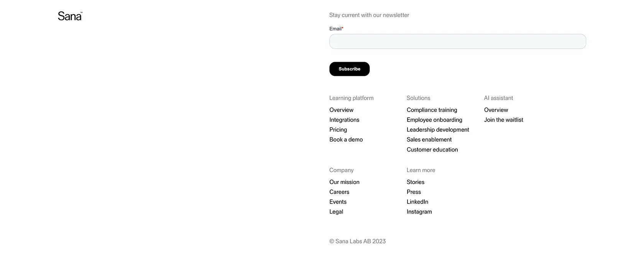Viewport: 644px width, 263px height.
Task: Click the Sana logo
Action: (70, 16)
